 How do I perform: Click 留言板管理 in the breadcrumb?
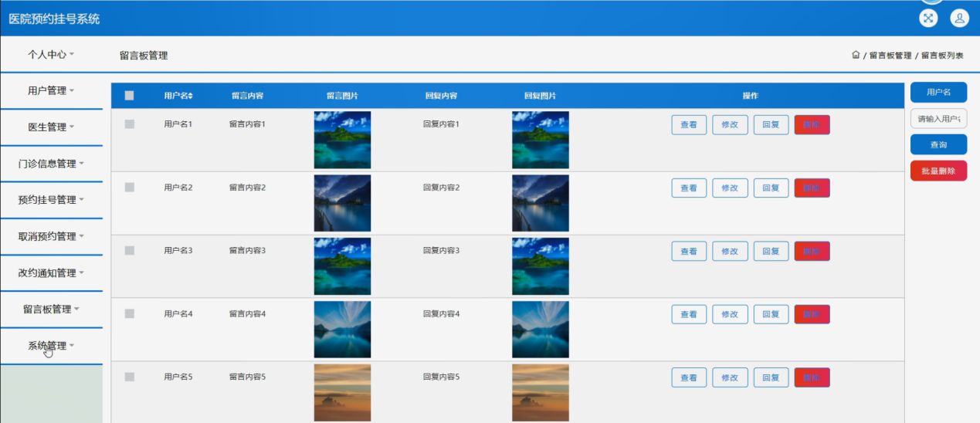click(890, 56)
